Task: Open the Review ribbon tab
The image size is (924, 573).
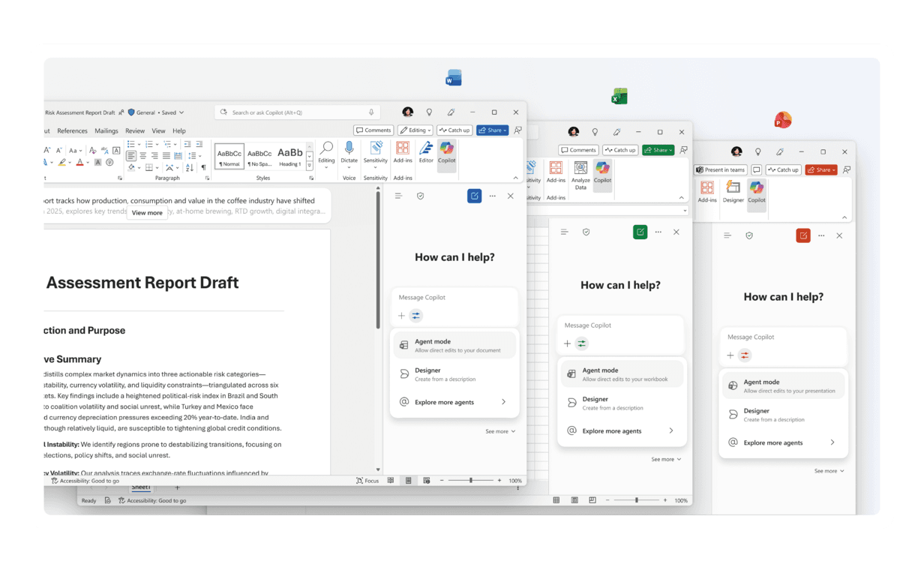Action: pos(135,130)
